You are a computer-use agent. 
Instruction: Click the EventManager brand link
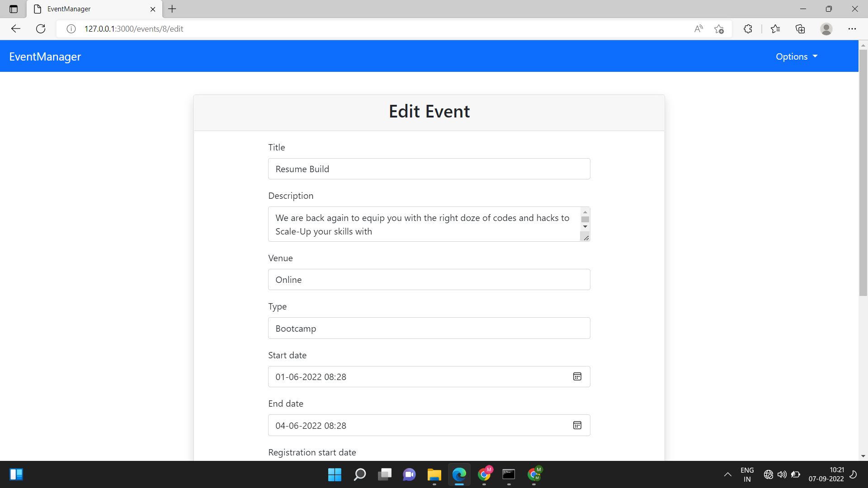click(45, 56)
